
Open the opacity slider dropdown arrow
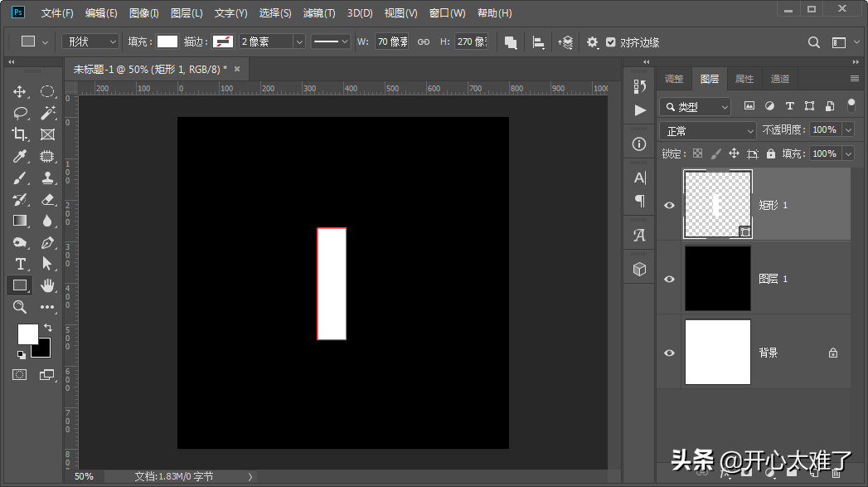tap(848, 129)
